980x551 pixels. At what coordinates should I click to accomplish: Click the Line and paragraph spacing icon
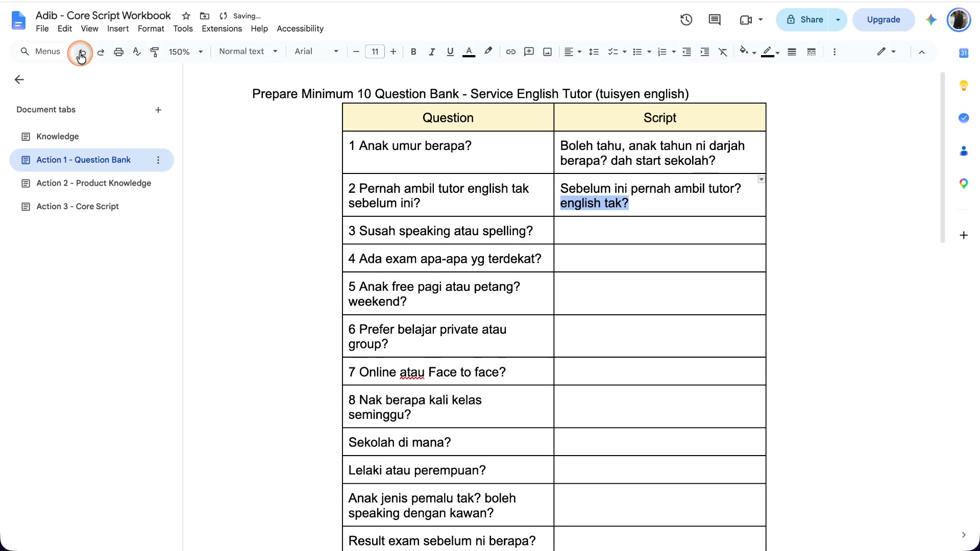(x=594, y=52)
